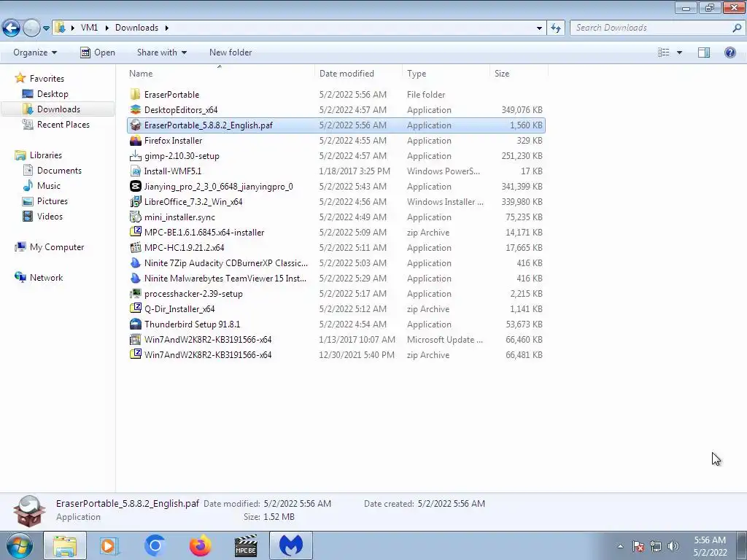747x560 pixels.
Task: Open the Pictures library
Action: (x=53, y=201)
